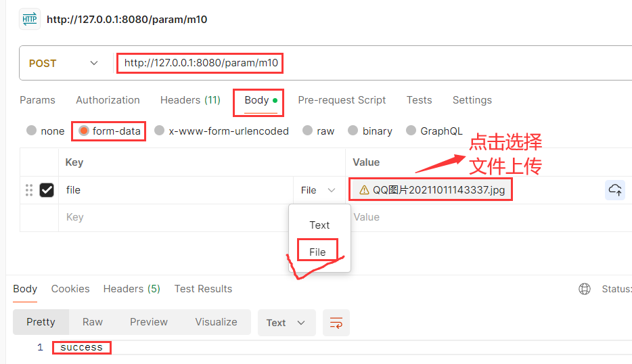Screen dimensions: 632x364
Task: Open the POST method dropdown
Action: click(64, 64)
